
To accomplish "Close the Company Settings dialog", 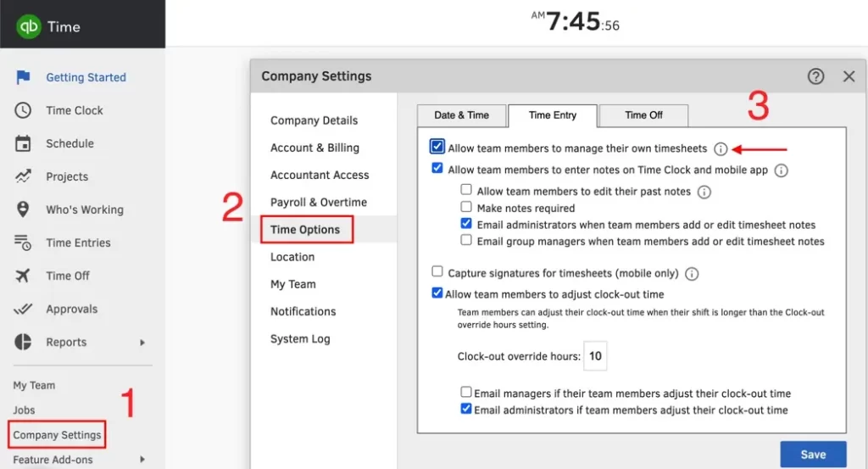I will [x=849, y=76].
